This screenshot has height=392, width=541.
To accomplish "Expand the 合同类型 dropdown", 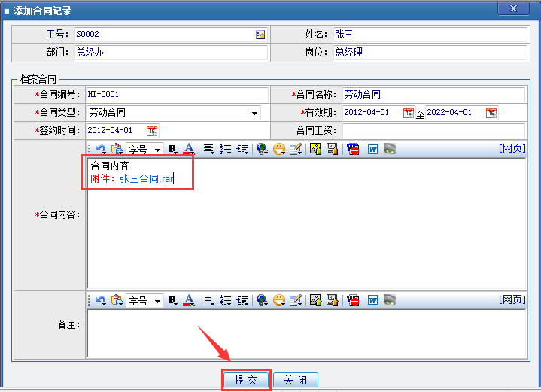I will pyautogui.click(x=254, y=113).
